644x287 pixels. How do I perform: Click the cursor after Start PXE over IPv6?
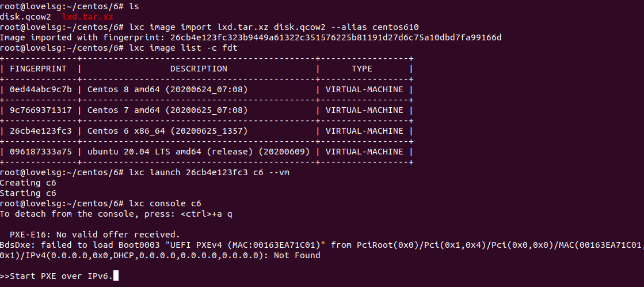116,275
